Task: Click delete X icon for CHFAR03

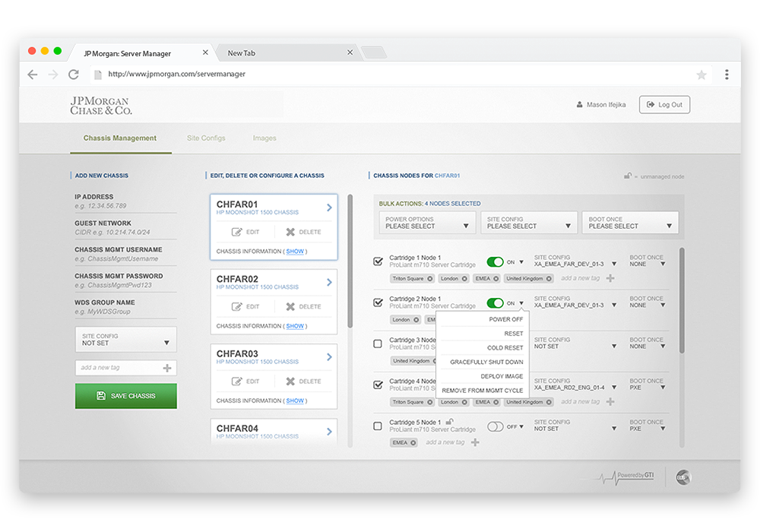Action: [290, 382]
